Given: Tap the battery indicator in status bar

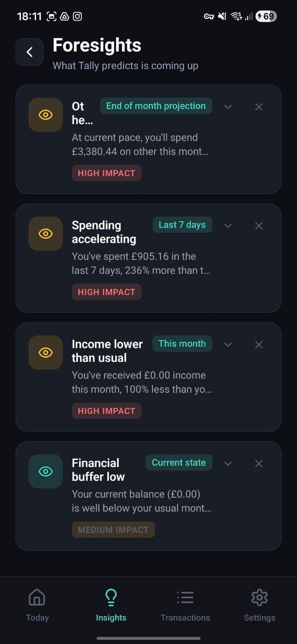Looking at the screenshot, I should coord(266,16).
